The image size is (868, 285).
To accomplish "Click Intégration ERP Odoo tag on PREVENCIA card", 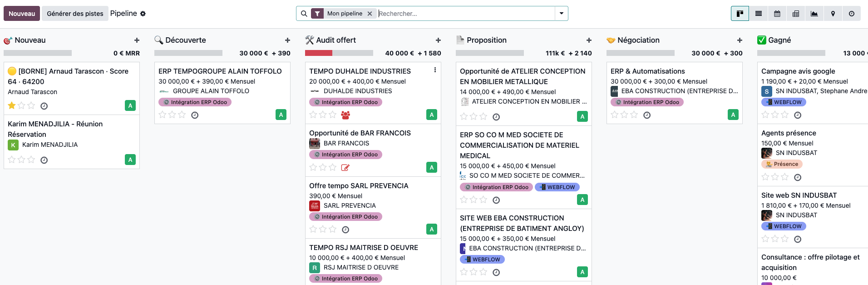I will (x=345, y=217).
